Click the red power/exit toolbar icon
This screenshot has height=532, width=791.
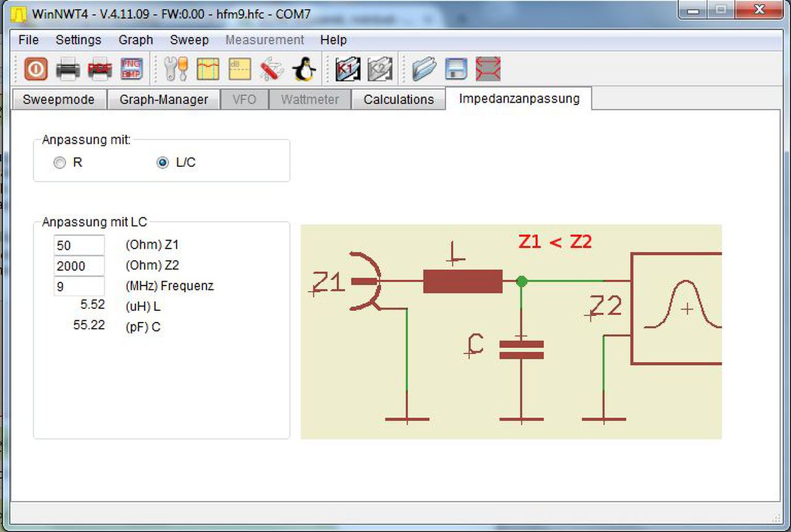click(36, 69)
